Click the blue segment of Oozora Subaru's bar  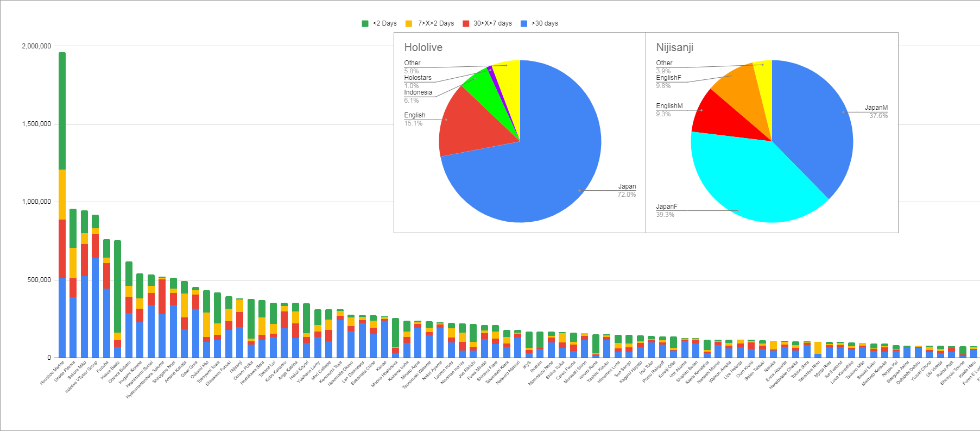tap(129, 335)
